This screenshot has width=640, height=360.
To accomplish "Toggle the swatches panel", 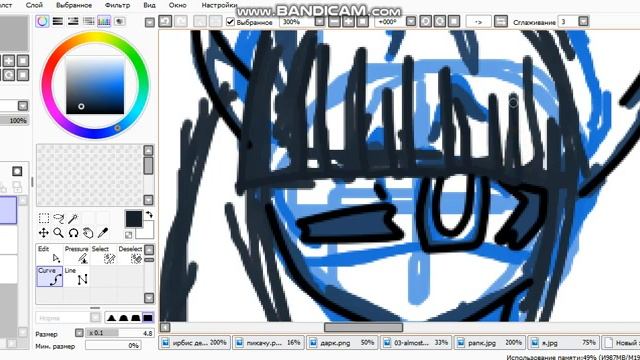I will 104,21.
